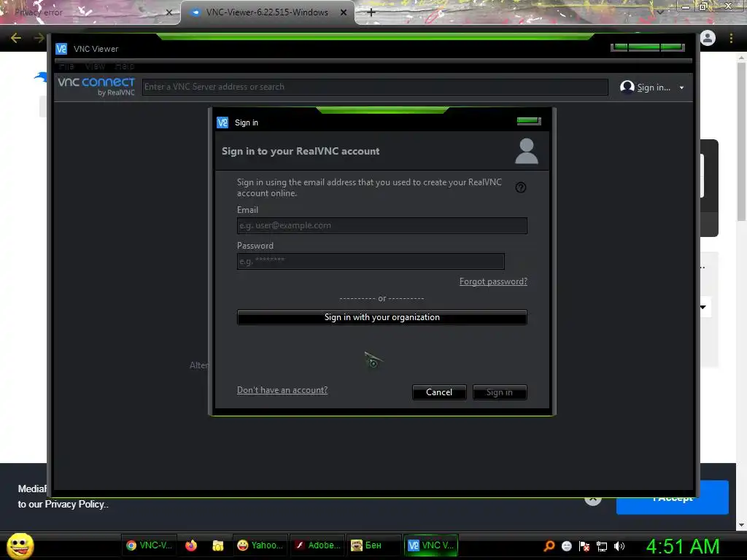Screen dimensions: 747x560
Task: Close the VNC-Viewer-6.22.515-Windows tab
Action: (344, 12)
